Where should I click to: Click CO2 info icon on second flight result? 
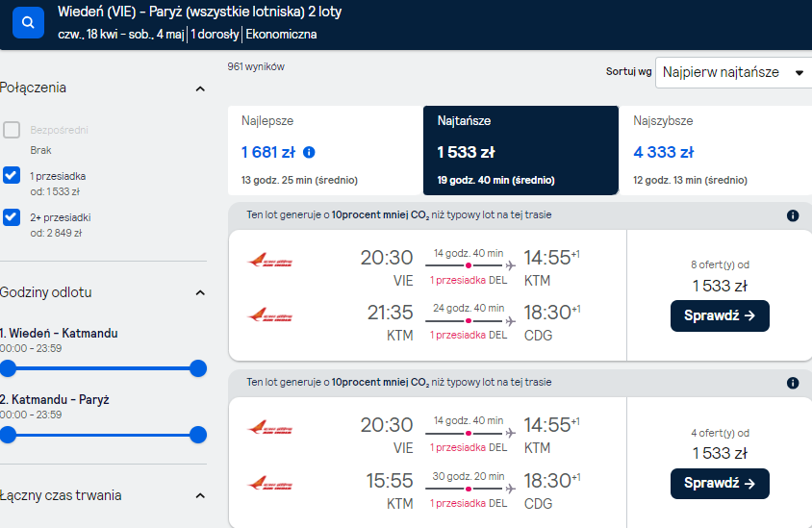coord(793,383)
